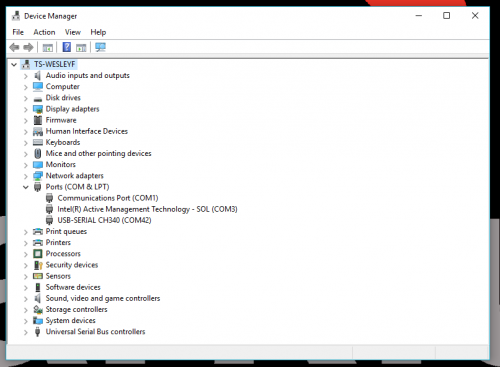Click the Disk drives icon
500x367 pixels.
click(38, 99)
